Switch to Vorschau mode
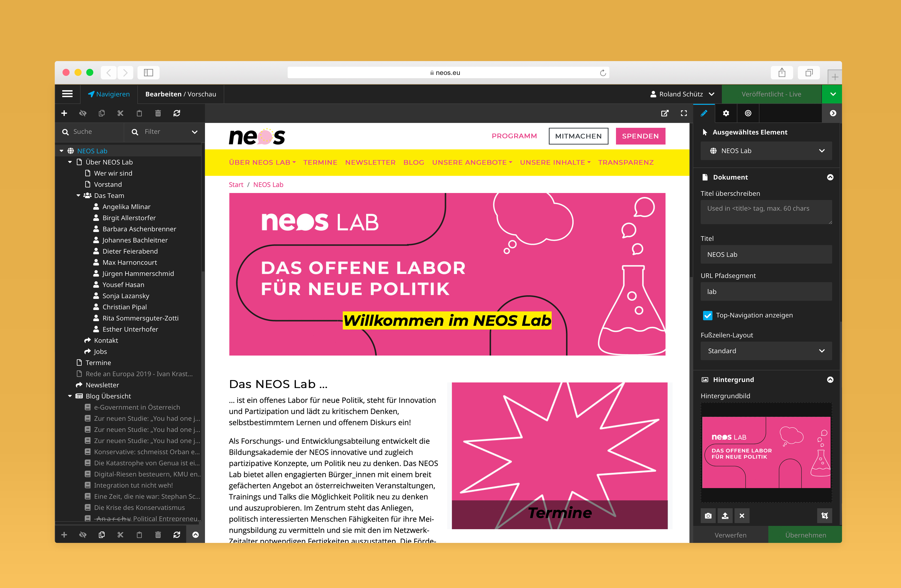The image size is (901, 588). click(202, 94)
